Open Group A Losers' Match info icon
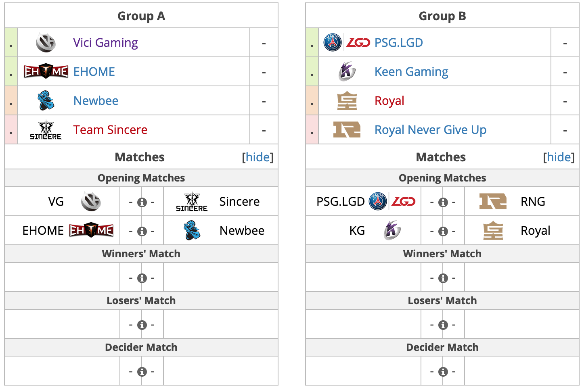The height and width of the screenshot is (392, 582). click(x=142, y=325)
